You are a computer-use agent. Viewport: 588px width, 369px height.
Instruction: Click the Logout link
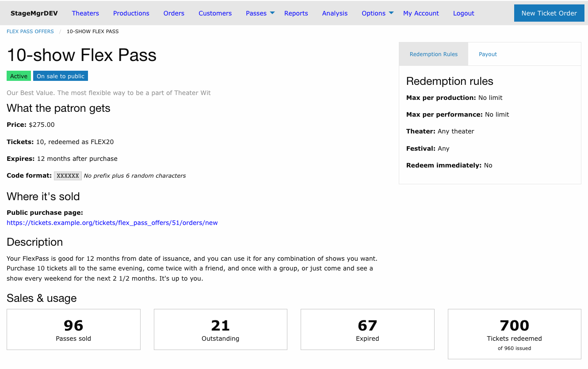(x=464, y=13)
